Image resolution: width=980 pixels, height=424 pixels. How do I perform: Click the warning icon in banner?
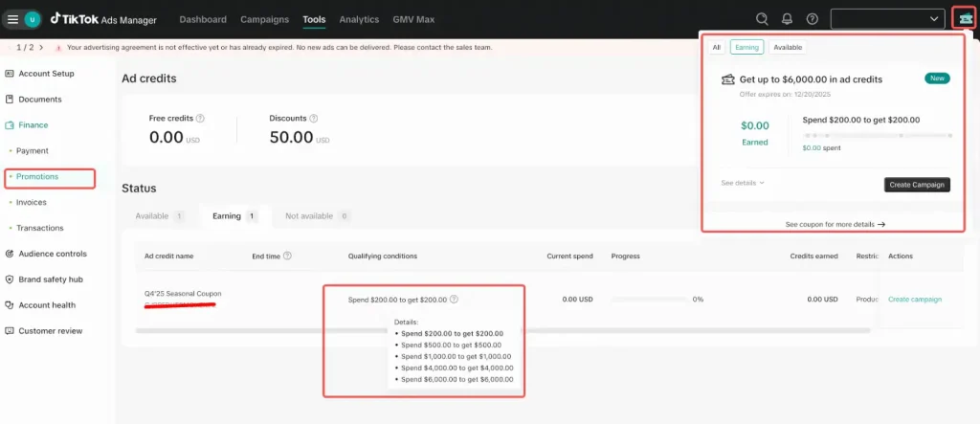pyautogui.click(x=58, y=48)
